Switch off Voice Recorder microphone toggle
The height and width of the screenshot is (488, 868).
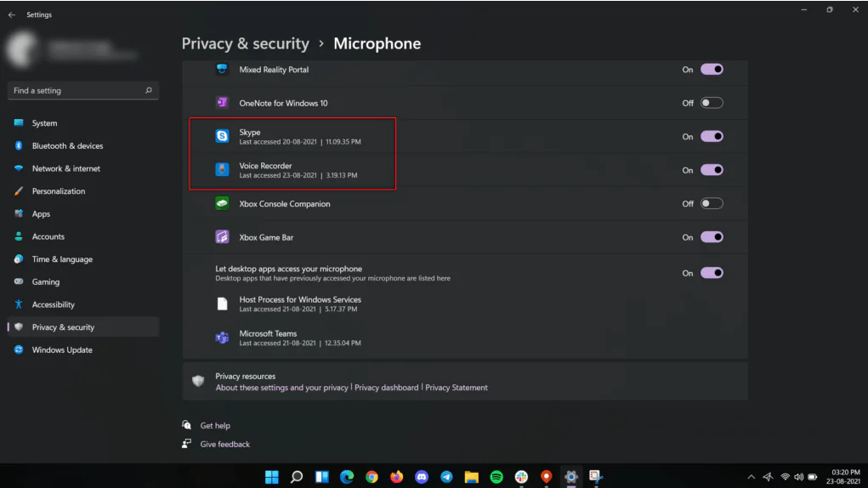(712, 170)
